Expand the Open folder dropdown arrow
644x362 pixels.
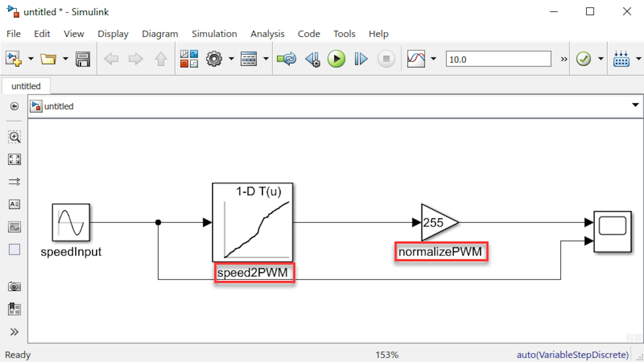65,59
